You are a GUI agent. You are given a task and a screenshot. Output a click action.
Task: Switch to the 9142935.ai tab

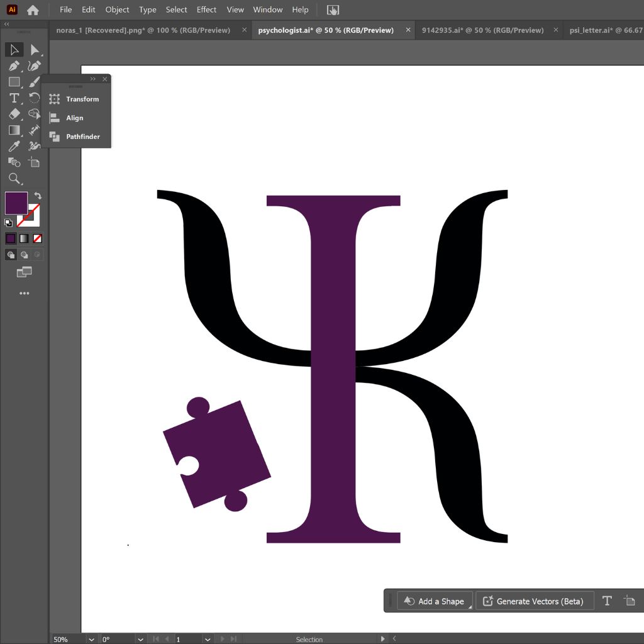pos(482,30)
